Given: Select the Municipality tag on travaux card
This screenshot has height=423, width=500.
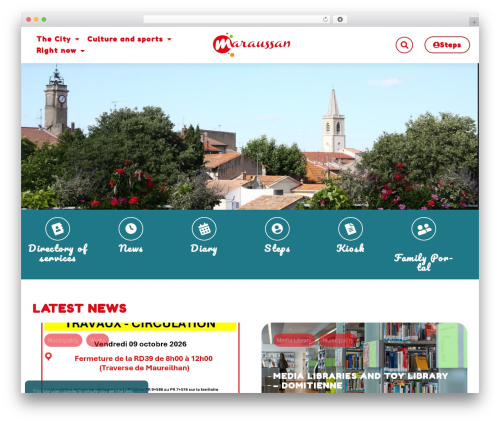Looking at the screenshot, I should pos(63,340).
